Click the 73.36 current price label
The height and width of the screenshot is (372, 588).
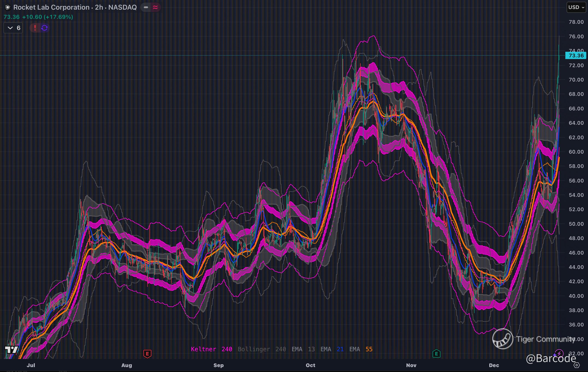(x=576, y=55)
